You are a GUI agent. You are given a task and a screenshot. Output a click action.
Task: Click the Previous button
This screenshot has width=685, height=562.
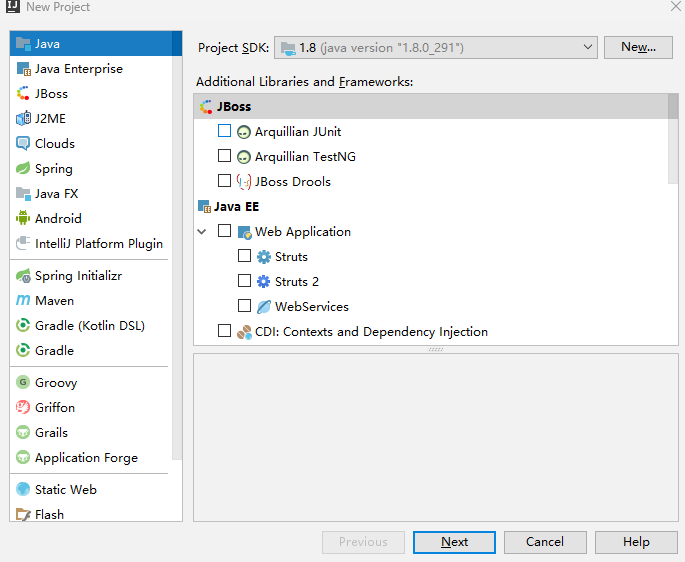click(x=363, y=542)
